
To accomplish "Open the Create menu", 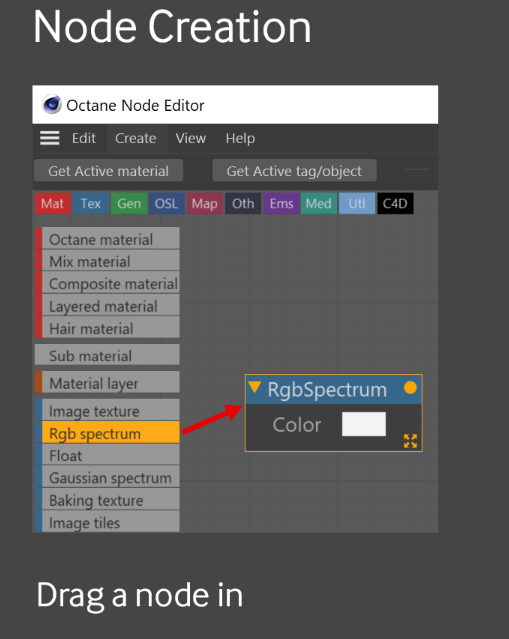I will coord(136,139).
